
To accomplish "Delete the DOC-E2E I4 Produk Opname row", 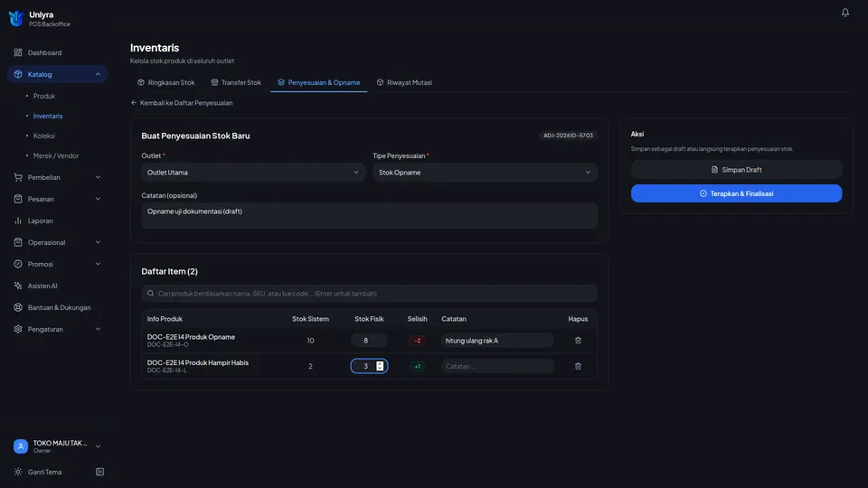I will click(578, 341).
